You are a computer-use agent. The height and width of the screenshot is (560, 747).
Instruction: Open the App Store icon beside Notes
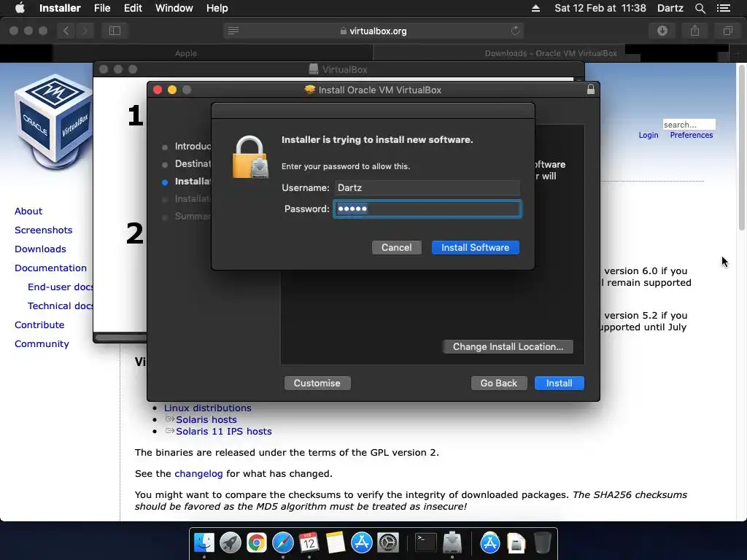pos(362,542)
